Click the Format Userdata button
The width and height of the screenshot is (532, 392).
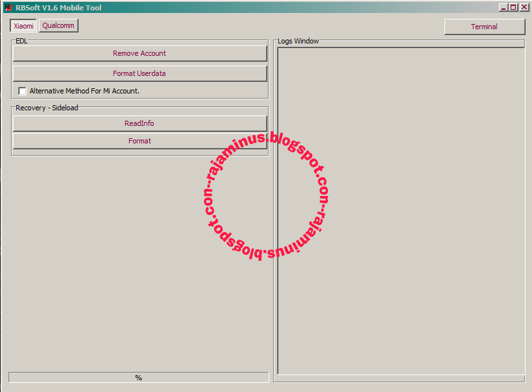click(x=139, y=73)
